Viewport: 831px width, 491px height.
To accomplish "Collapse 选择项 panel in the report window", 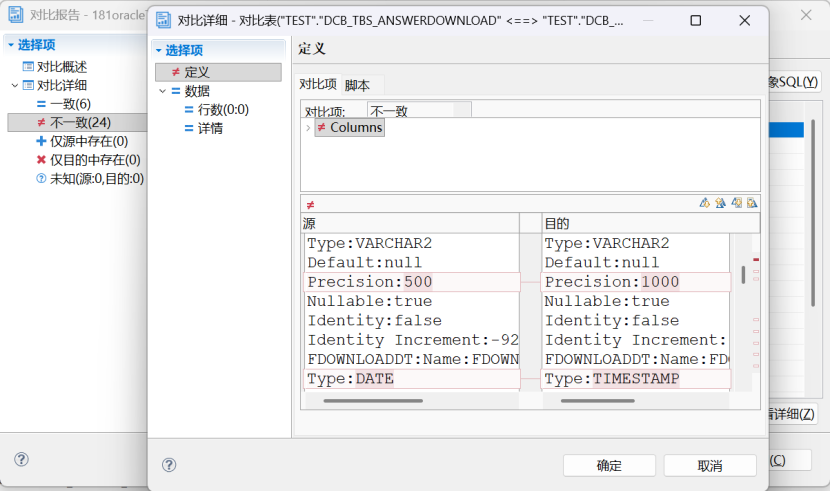I will tap(11, 45).
